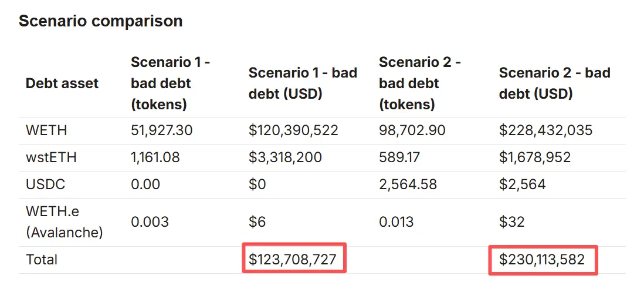Click the USDC row label
Screen dimensions: 644x282
45,184
